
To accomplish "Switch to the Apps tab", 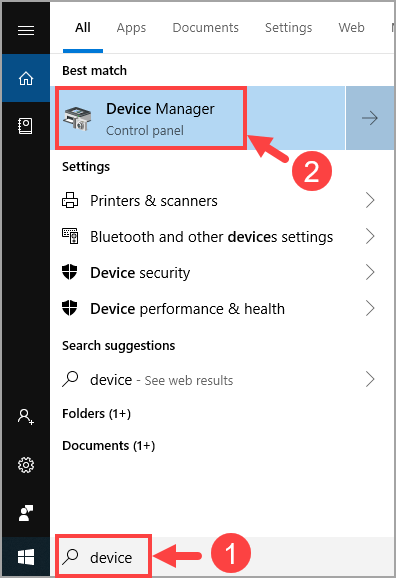I will (131, 28).
